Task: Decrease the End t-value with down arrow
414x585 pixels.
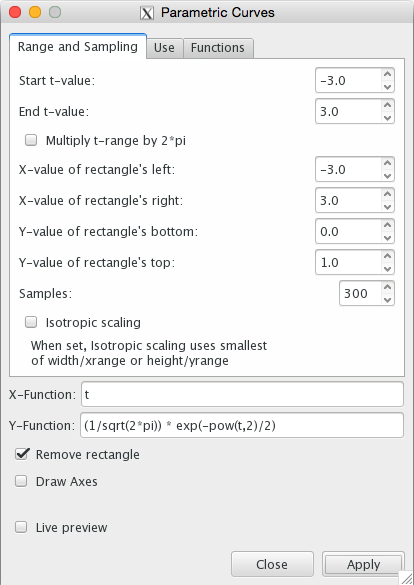Action: click(388, 118)
